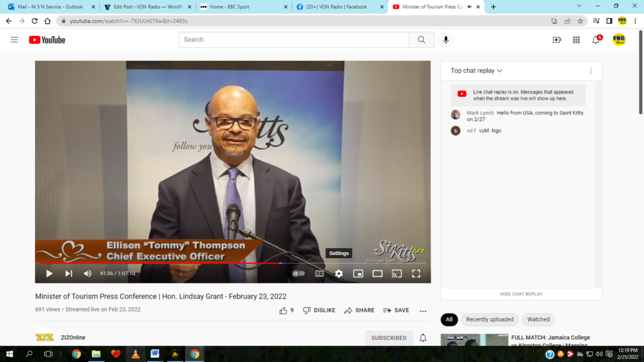Screen dimensions: 644x362
Task: Open video Settings gear
Action: tap(339, 273)
